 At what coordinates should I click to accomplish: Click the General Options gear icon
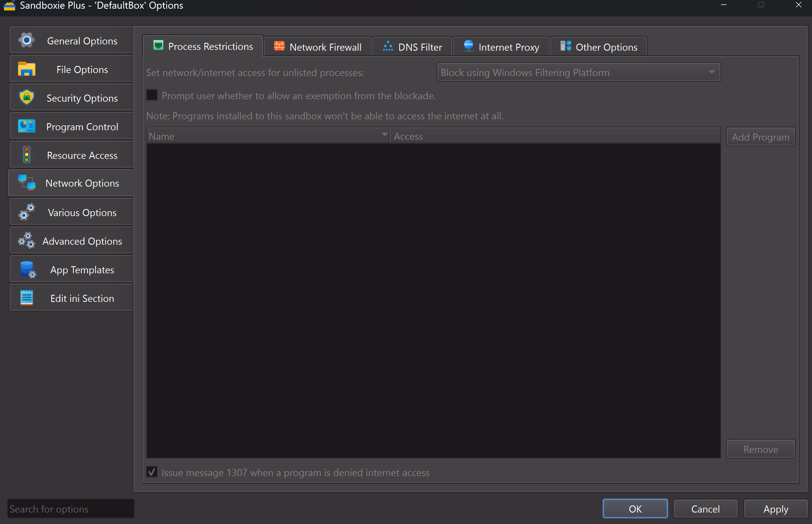(26, 41)
